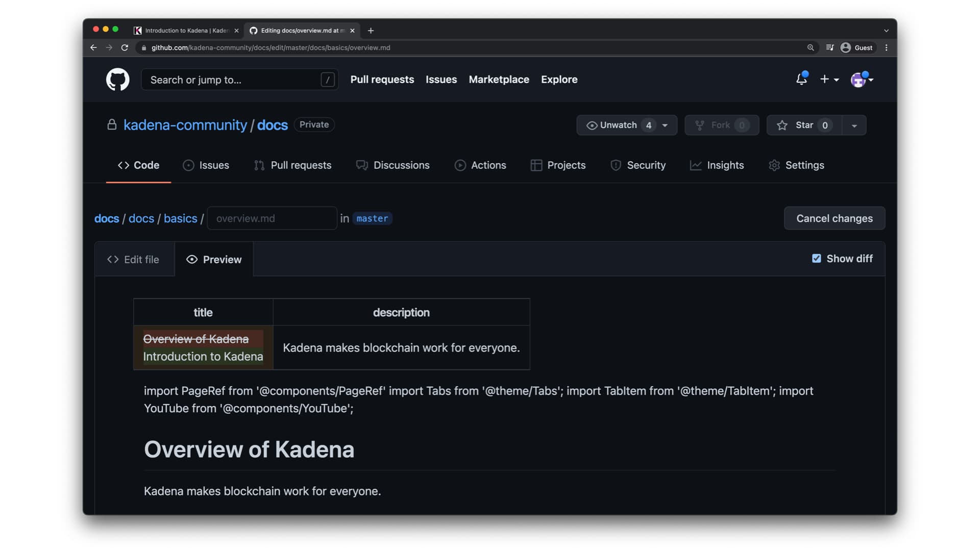Image resolution: width=980 pixels, height=551 pixels.
Task: Open the notifications bell
Action: tap(801, 79)
